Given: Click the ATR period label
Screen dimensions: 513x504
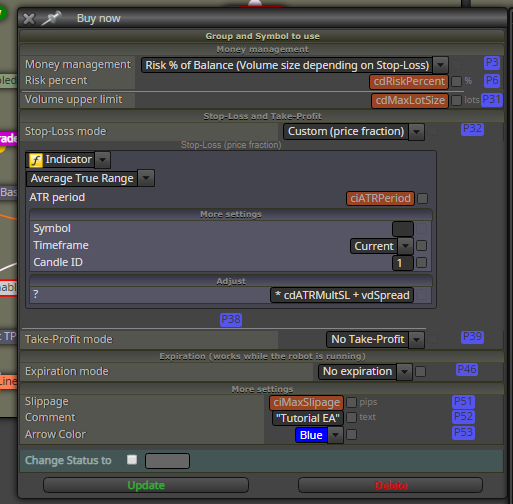Looking at the screenshot, I should [x=57, y=197].
